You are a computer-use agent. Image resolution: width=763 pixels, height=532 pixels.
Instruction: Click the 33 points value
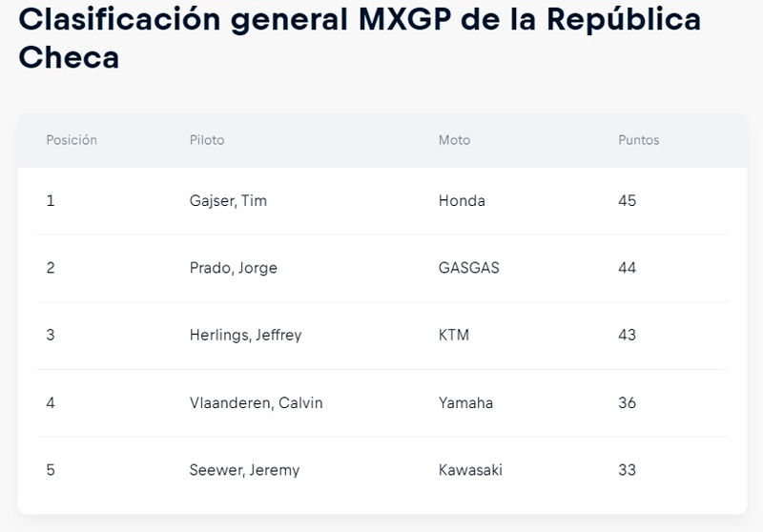coord(628,470)
